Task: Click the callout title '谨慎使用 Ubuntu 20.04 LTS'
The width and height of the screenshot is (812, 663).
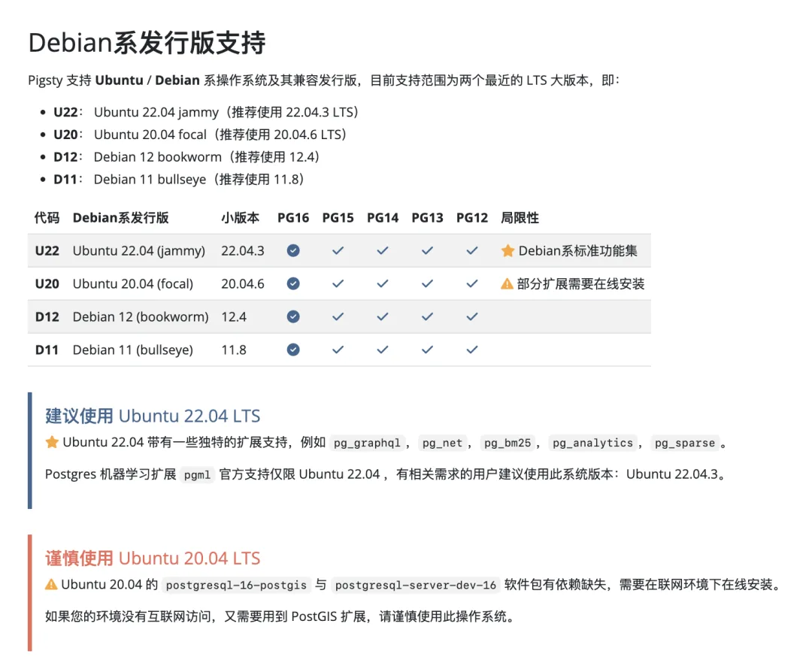Action: pyautogui.click(x=153, y=559)
